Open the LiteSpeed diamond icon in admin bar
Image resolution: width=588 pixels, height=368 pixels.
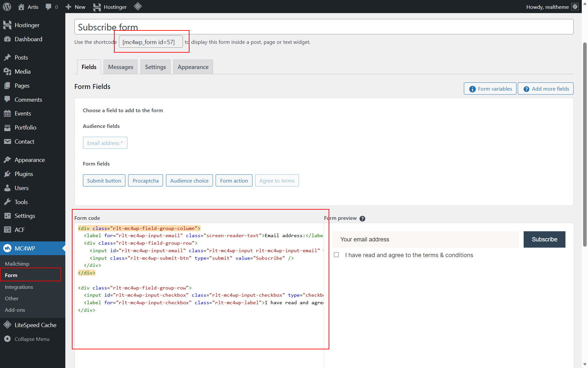click(138, 7)
